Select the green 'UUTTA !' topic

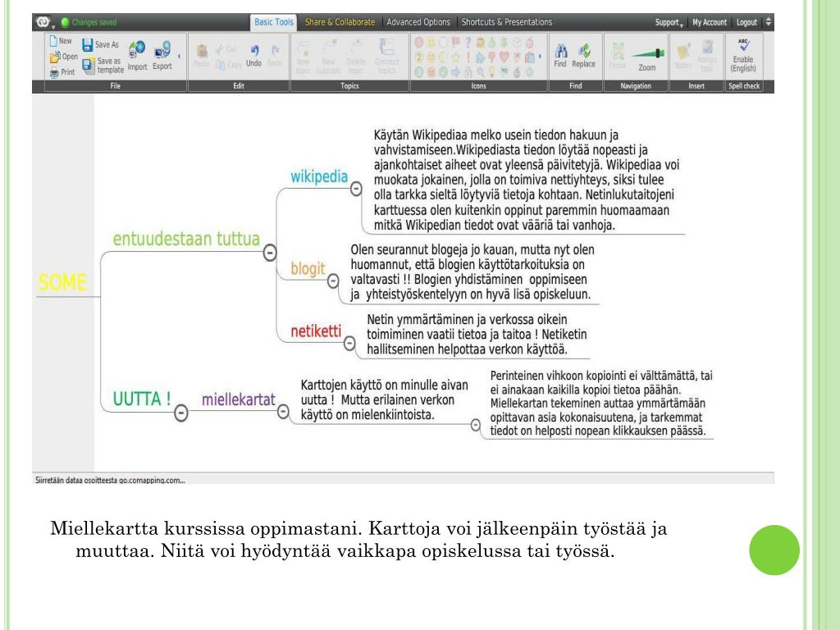(x=141, y=399)
